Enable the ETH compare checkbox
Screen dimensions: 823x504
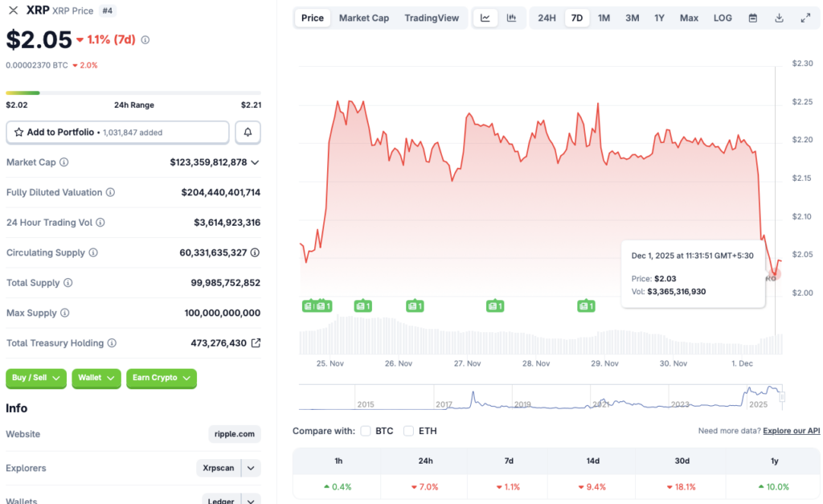click(x=408, y=431)
